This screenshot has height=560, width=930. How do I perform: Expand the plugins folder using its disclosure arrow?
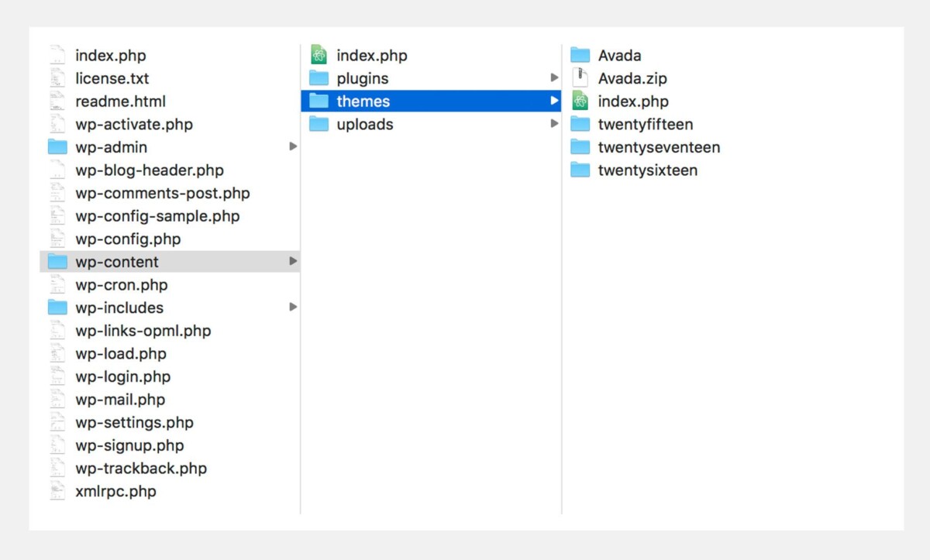click(555, 77)
